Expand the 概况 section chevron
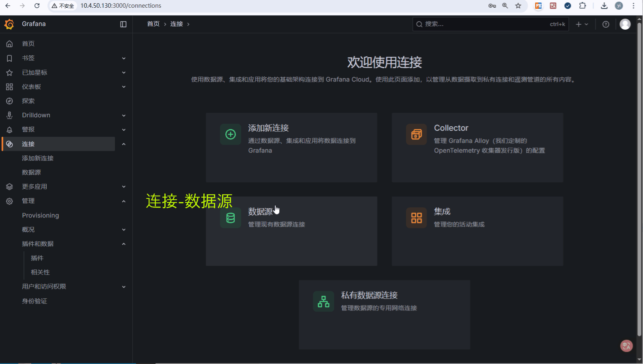Viewport: 643px width, 364px height. click(x=124, y=230)
